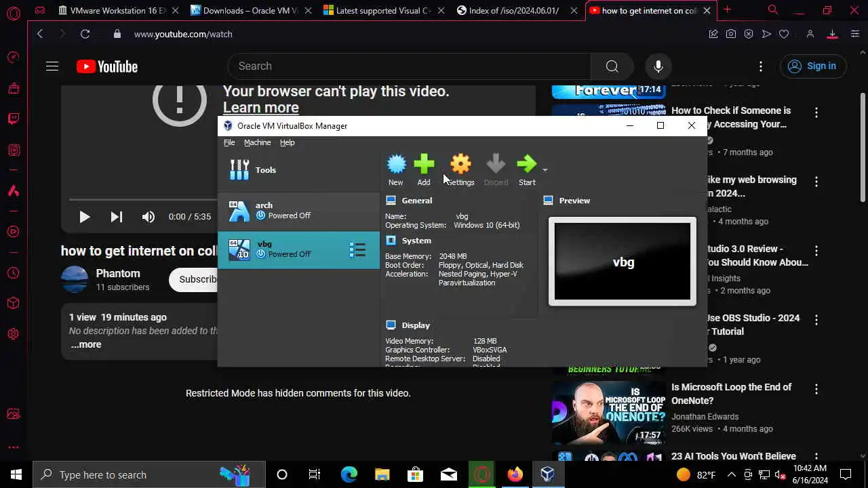Image resolution: width=868 pixels, height=488 pixels.
Task: Click the General section header
Action: pos(416,201)
